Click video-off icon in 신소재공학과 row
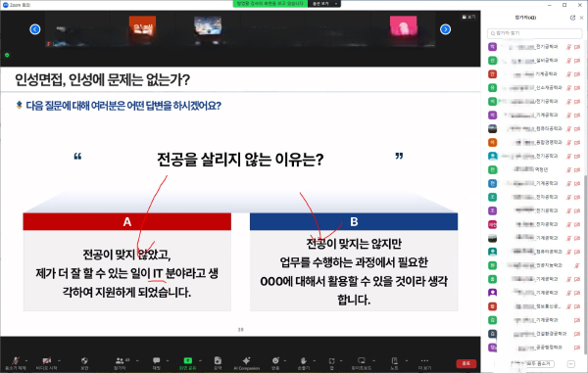588x373 pixels. (x=577, y=88)
